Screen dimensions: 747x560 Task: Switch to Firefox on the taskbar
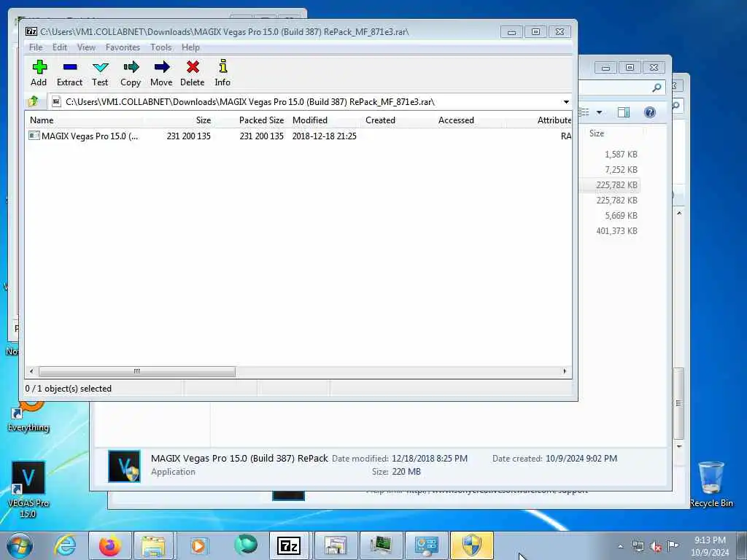click(x=109, y=545)
